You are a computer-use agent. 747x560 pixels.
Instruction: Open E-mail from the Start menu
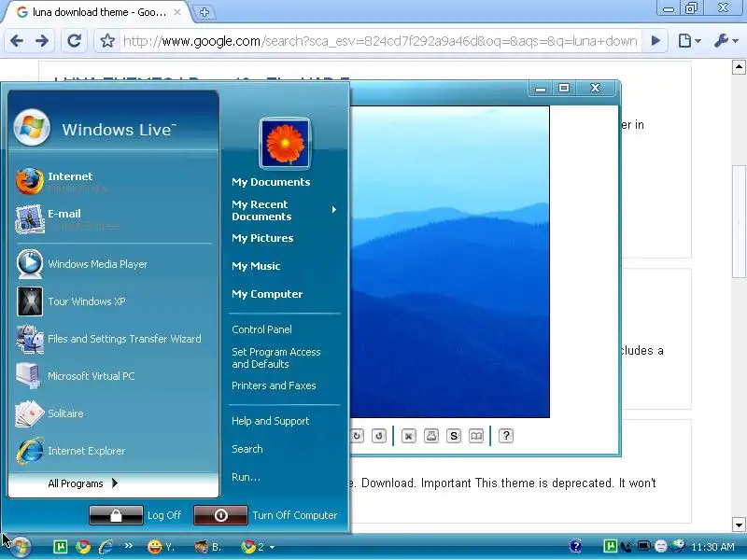[113, 219]
